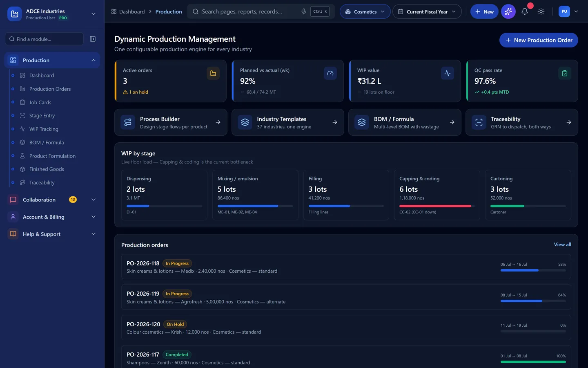Click the WIP value activity icon
Image resolution: width=588 pixels, height=368 pixels.
[x=448, y=73]
